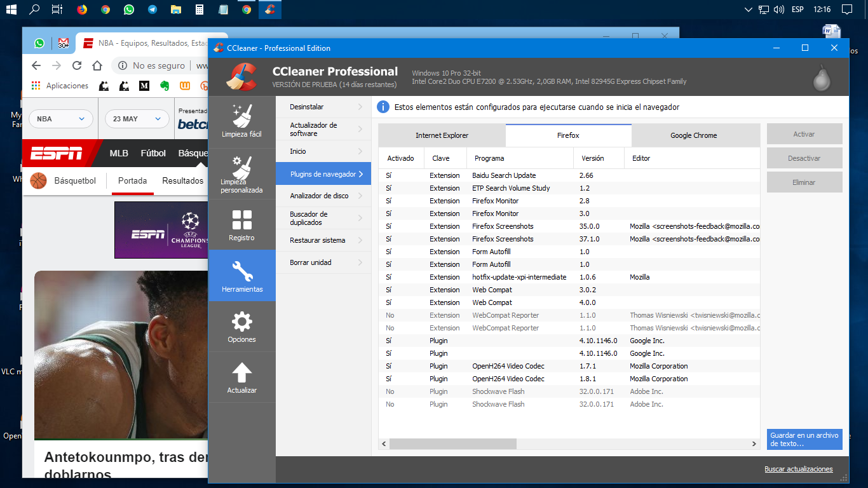Open the Desinstalar tools submenu
The width and height of the screenshot is (868, 488).
tap(323, 107)
